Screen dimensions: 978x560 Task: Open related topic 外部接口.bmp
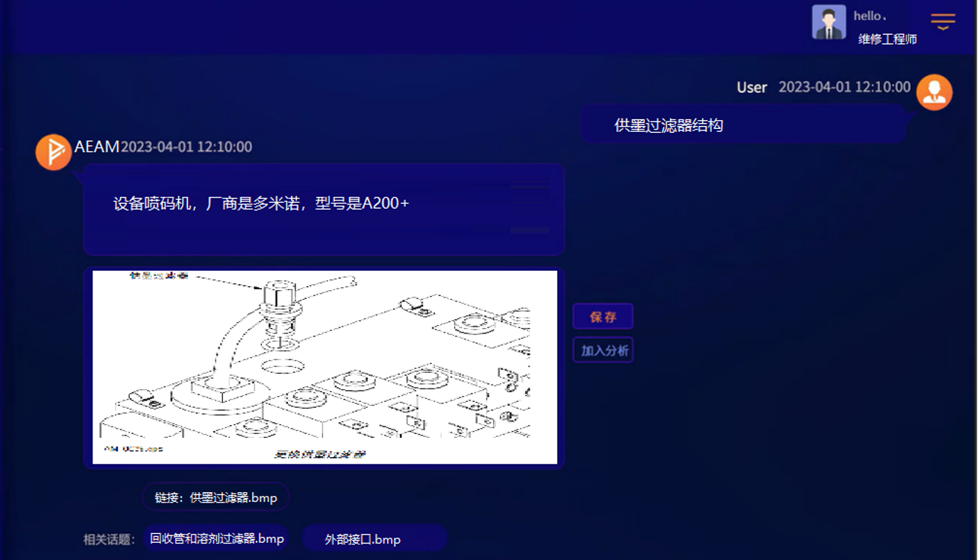pyautogui.click(x=363, y=539)
